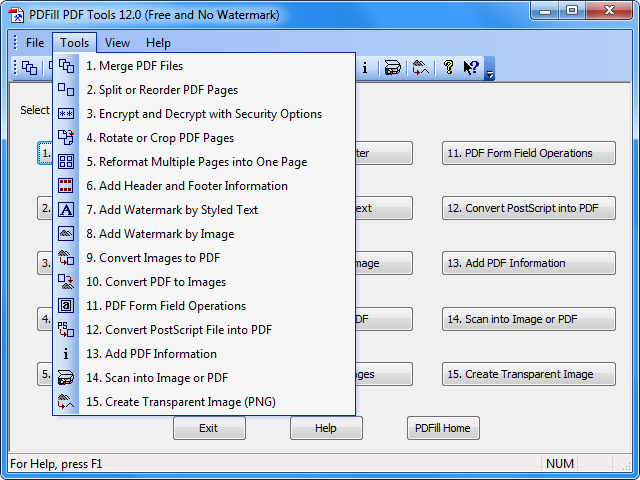Click the Watermark by Image icon
The height and width of the screenshot is (480, 640).
[66, 233]
